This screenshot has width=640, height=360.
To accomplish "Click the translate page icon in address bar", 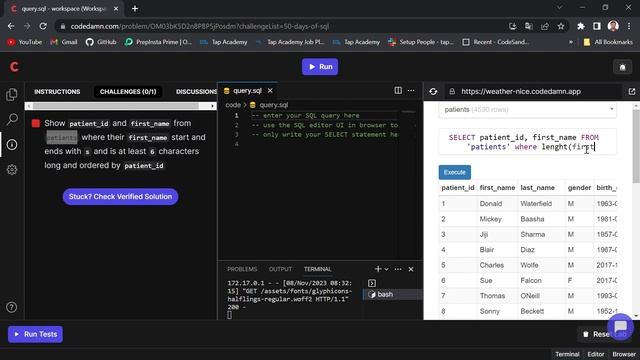I will pos(529,26).
